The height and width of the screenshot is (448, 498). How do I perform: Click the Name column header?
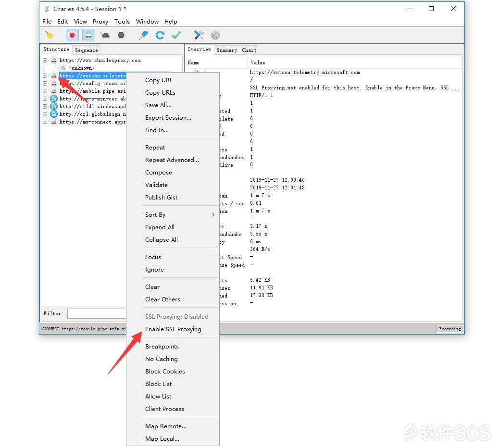coord(216,62)
